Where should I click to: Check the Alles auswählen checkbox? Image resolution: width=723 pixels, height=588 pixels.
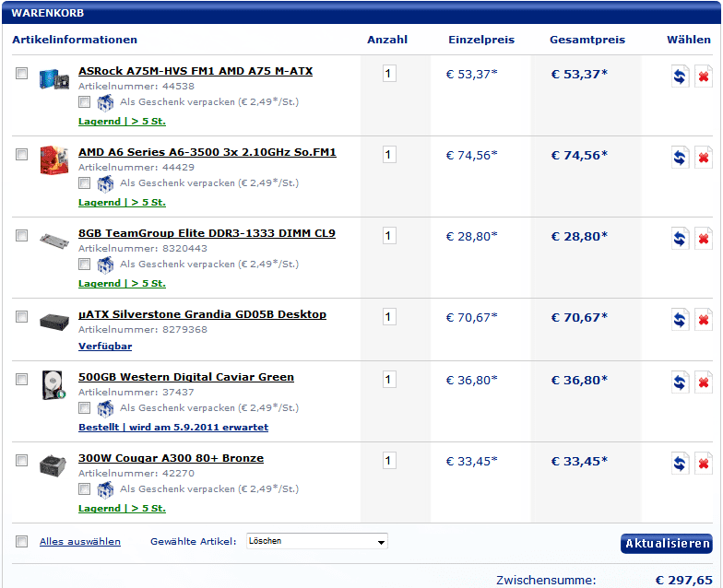coord(22,542)
